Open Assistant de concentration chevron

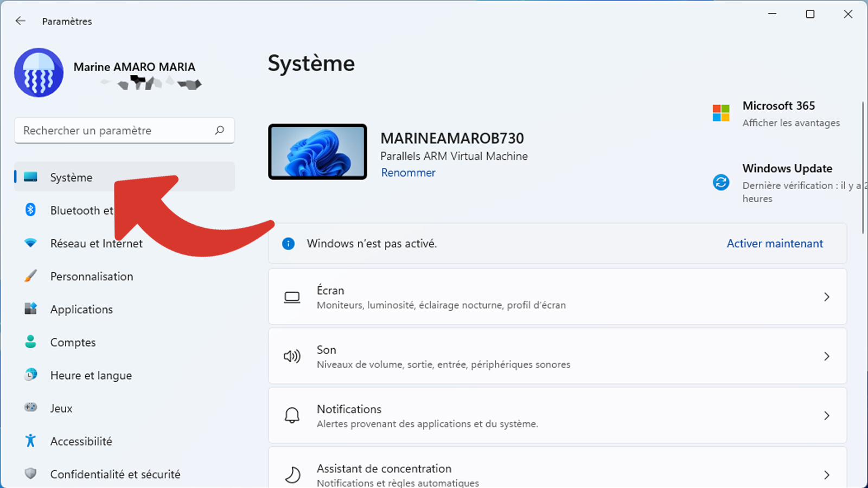click(826, 475)
